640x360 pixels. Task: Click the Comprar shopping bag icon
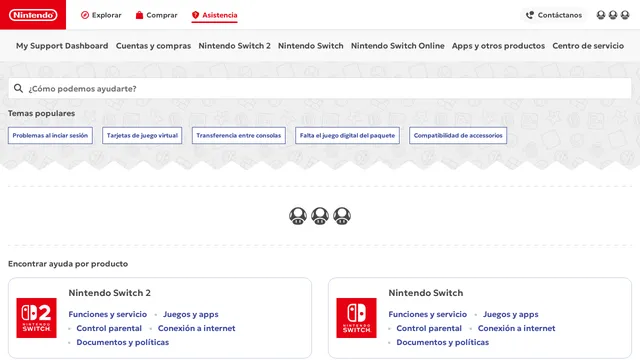pos(139,15)
